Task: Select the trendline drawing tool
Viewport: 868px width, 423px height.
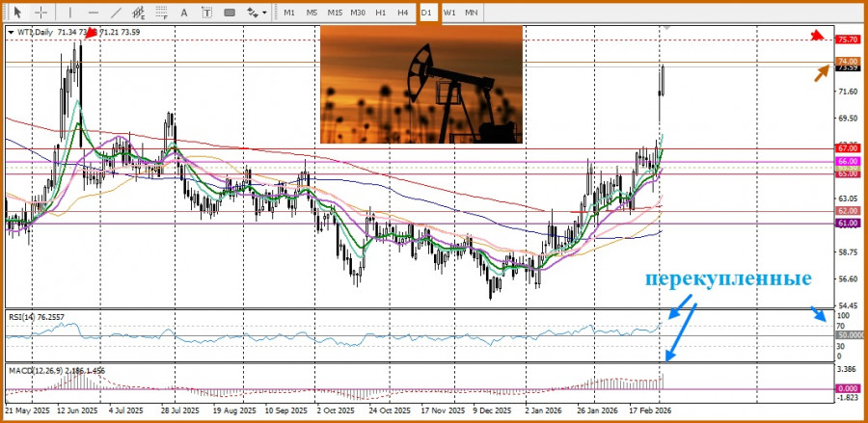Action: (116, 13)
